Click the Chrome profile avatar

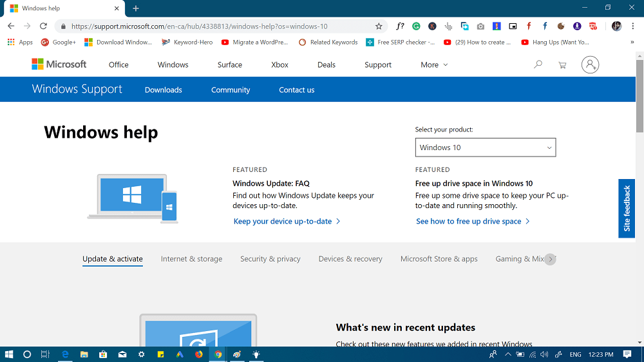pyautogui.click(x=616, y=26)
